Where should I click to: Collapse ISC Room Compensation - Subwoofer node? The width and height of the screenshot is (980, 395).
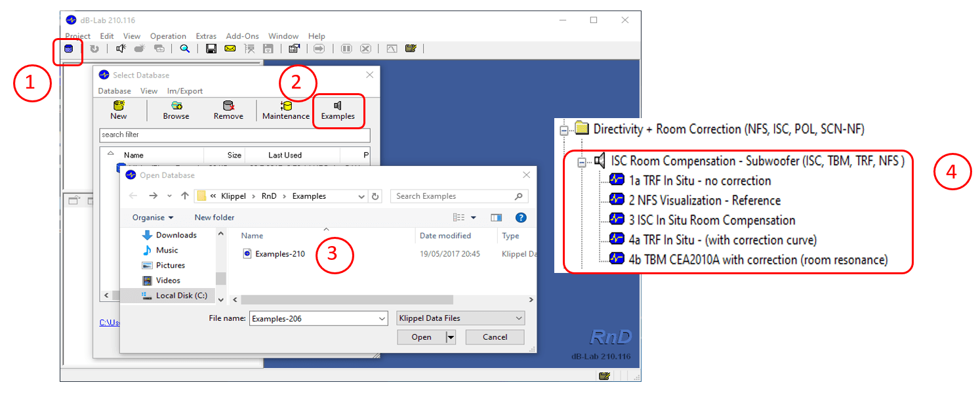click(582, 161)
